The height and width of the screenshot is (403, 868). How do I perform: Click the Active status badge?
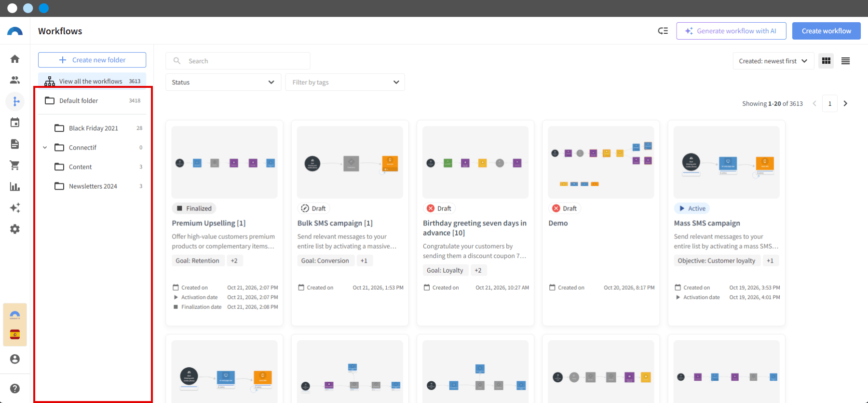point(692,208)
